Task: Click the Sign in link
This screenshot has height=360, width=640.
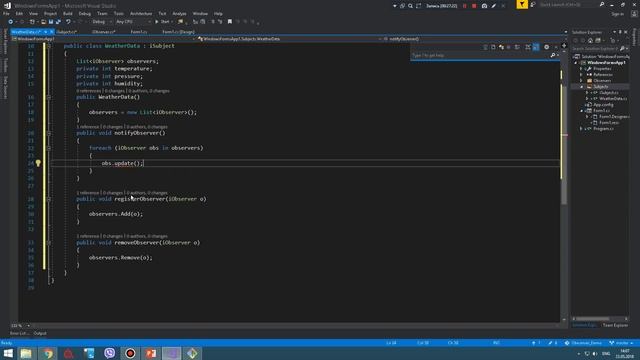Action: tap(618, 14)
